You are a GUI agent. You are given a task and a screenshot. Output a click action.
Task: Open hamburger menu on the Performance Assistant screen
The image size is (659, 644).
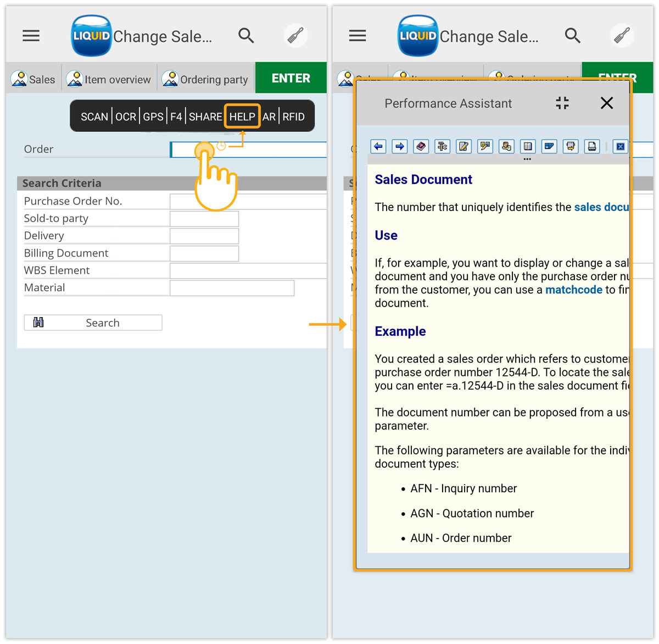coord(358,36)
